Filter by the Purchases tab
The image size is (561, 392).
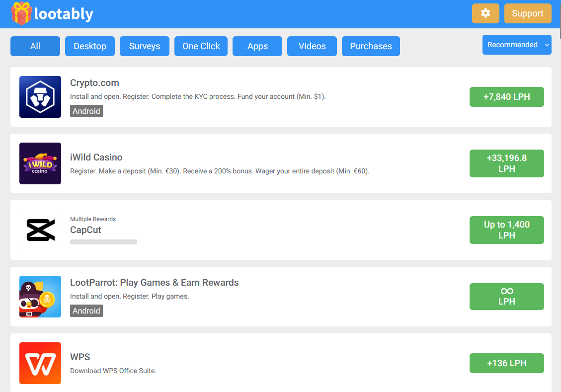[371, 46]
